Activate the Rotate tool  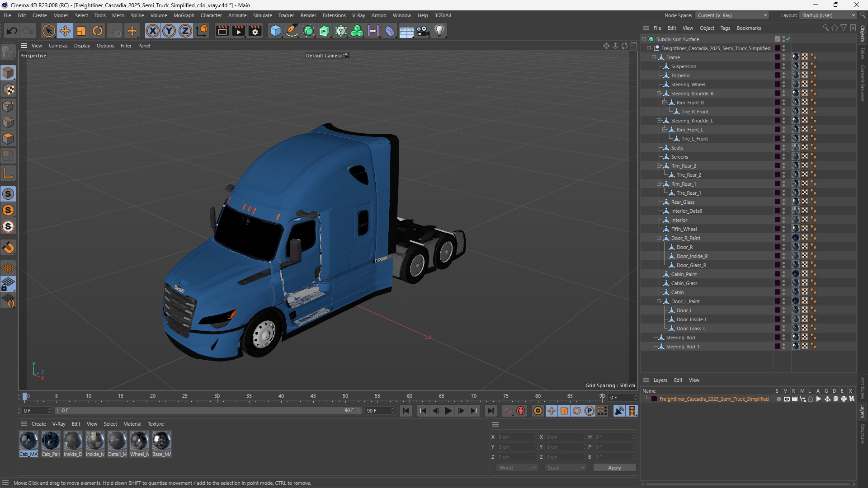[98, 31]
